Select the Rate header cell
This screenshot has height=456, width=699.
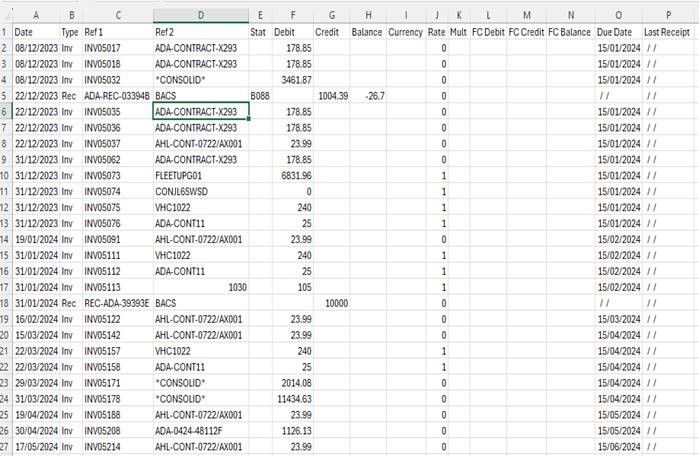coord(436,32)
